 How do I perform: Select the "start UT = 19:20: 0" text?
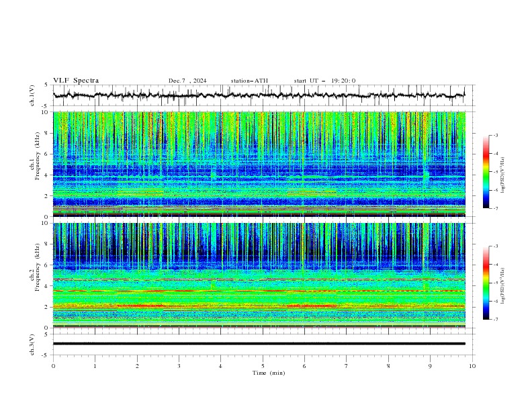[324, 81]
